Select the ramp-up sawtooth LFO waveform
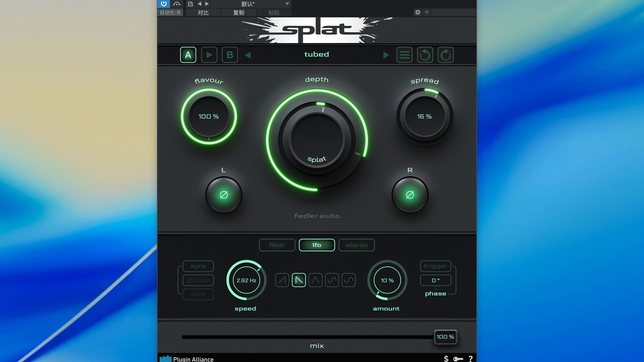Screen dimensions: 644x362 (282, 280)
